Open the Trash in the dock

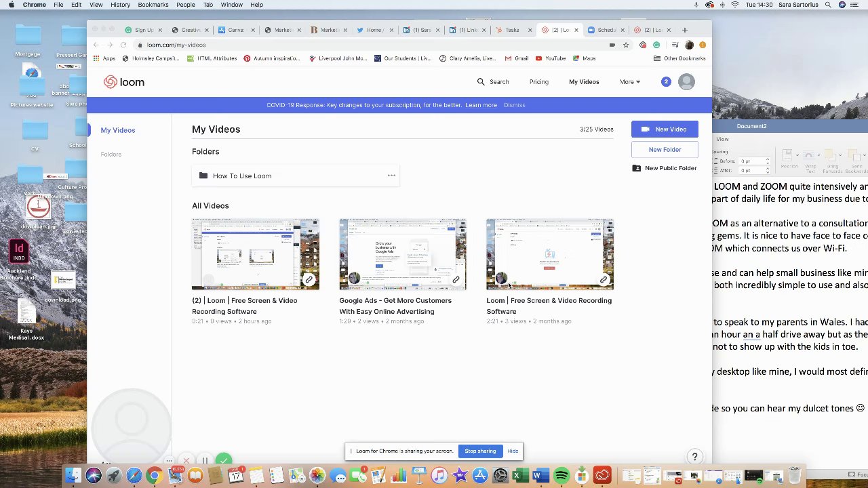[x=794, y=475]
